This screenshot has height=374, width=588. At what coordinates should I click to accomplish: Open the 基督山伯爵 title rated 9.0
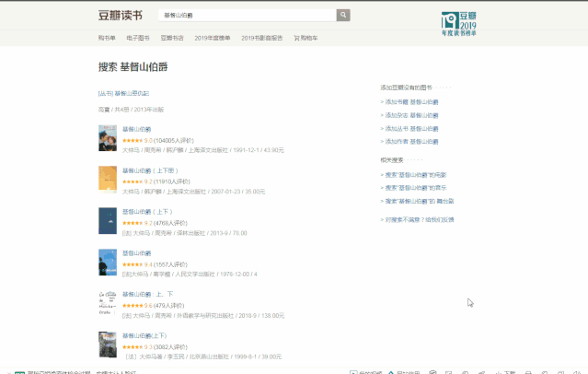(136, 129)
